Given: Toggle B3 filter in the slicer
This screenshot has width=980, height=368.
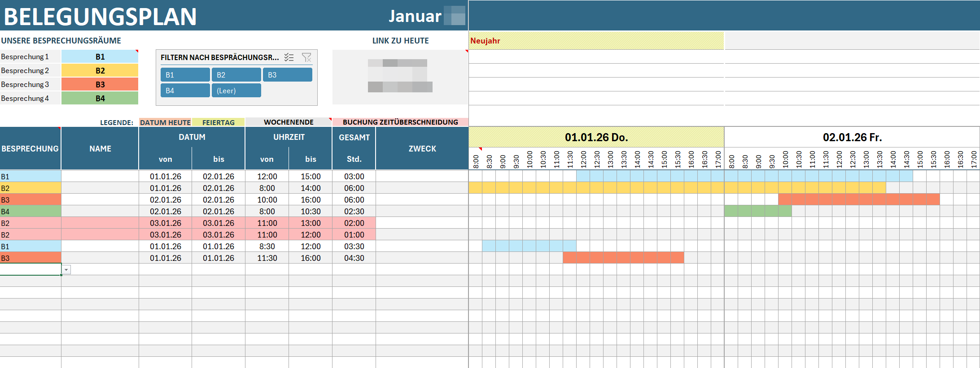Looking at the screenshot, I should click(287, 75).
